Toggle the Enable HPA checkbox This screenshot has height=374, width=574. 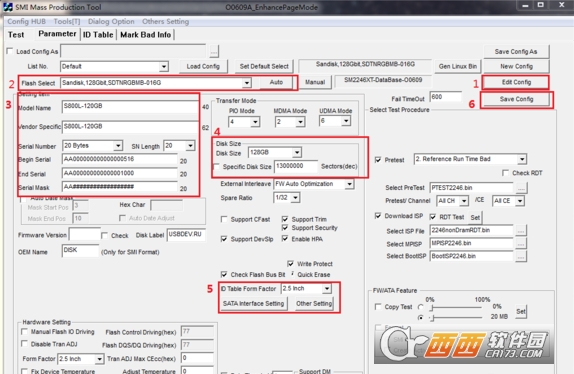pos(285,239)
